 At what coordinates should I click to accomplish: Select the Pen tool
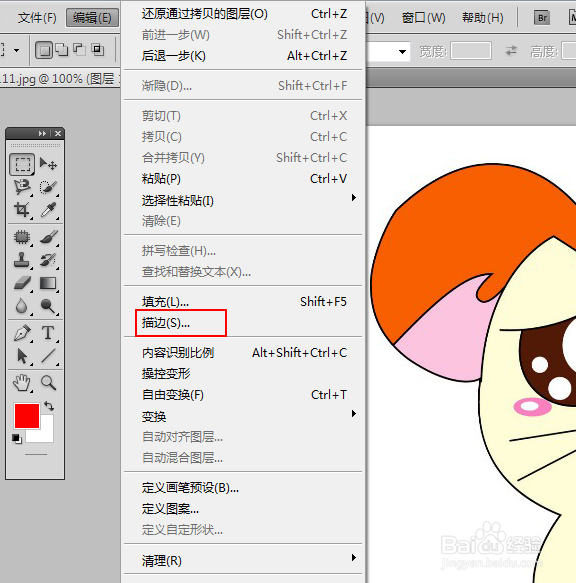(x=22, y=333)
